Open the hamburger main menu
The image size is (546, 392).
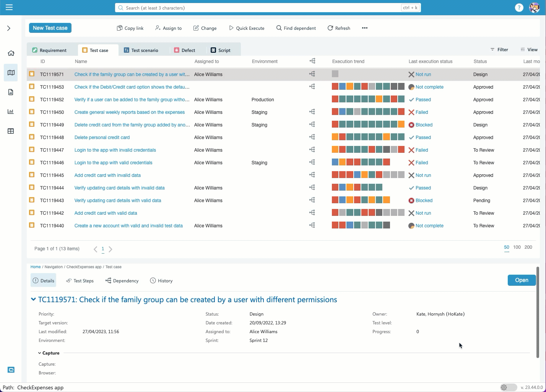point(9,8)
